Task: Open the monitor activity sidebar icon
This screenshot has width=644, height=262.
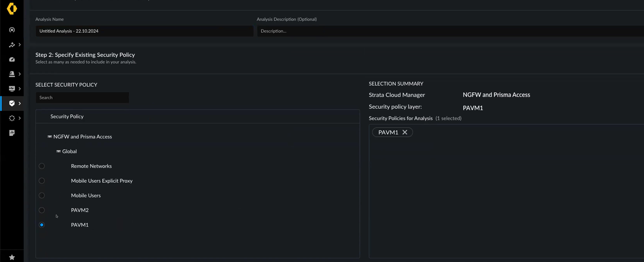Action: 12,89
